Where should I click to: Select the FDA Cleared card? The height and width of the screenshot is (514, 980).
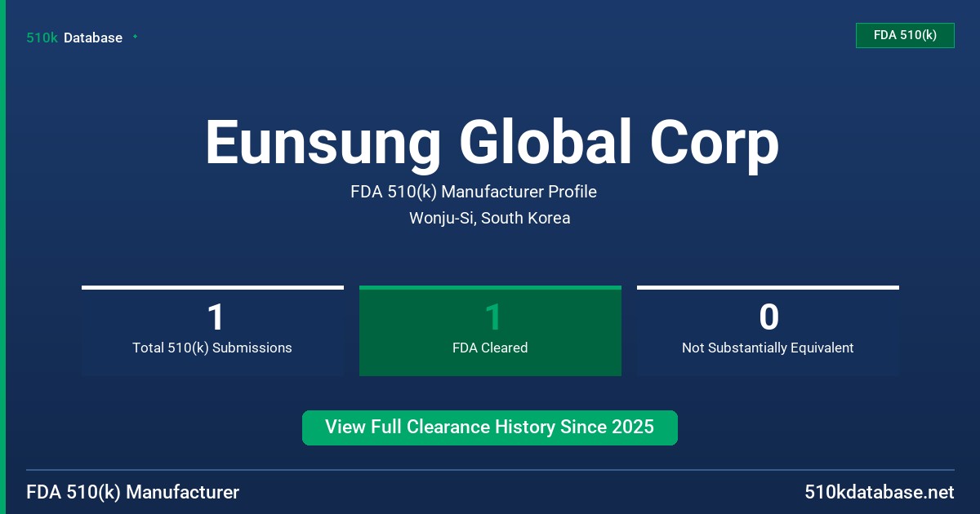click(x=490, y=331)
